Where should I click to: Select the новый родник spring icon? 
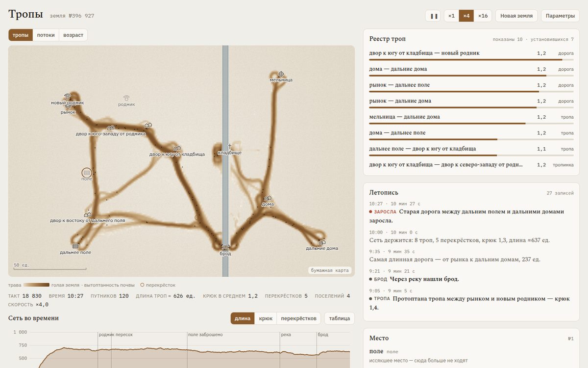(x=68, y=97)
